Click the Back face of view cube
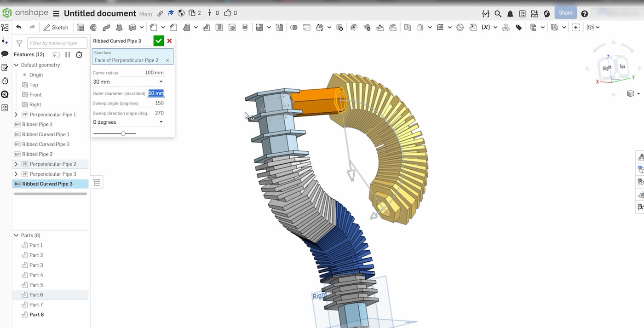Screen dimensions: 644x328 622,67
